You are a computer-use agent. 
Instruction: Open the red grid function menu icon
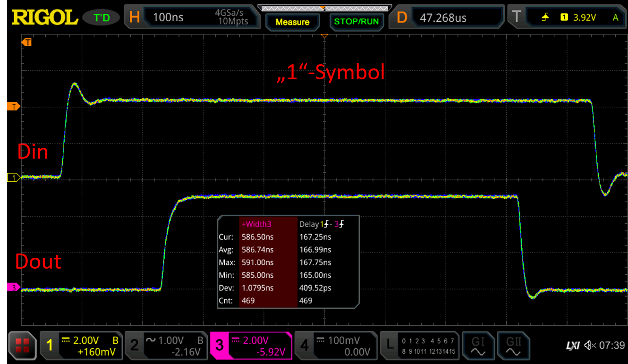[x=22, y=346]
